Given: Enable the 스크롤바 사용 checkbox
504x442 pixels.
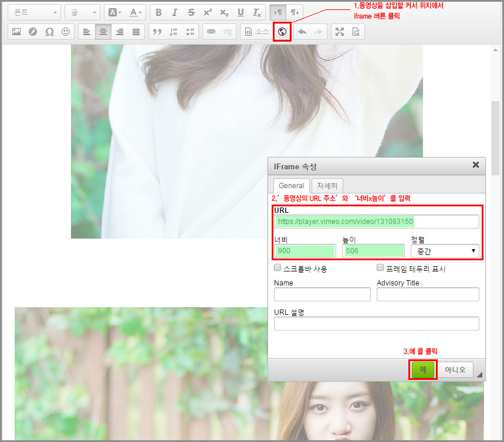Looking at the screenshot, I should pos(278,268).
